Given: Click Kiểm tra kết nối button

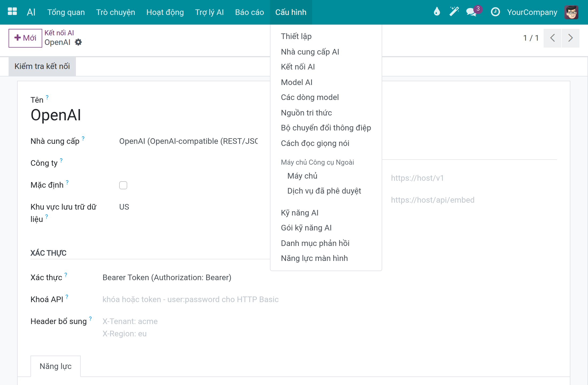Looking at the screenshot, I should 42,66.
